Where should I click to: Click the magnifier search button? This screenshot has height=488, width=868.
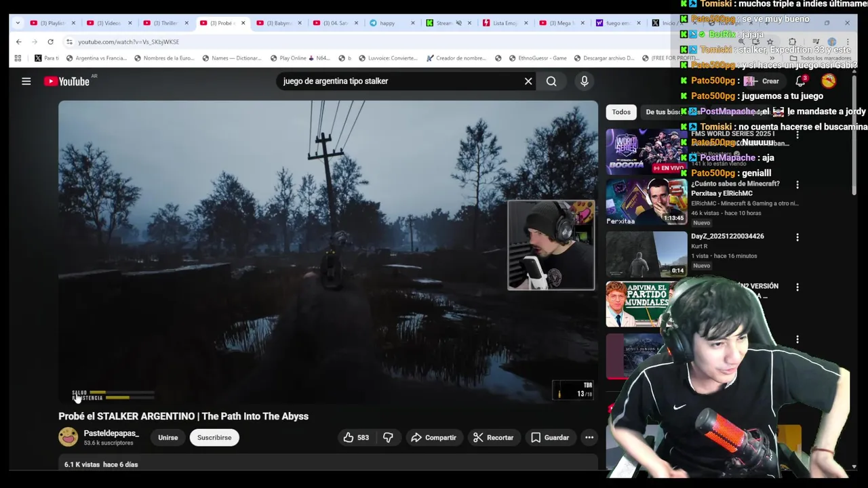pyautogui.click(x=551, y=81)
